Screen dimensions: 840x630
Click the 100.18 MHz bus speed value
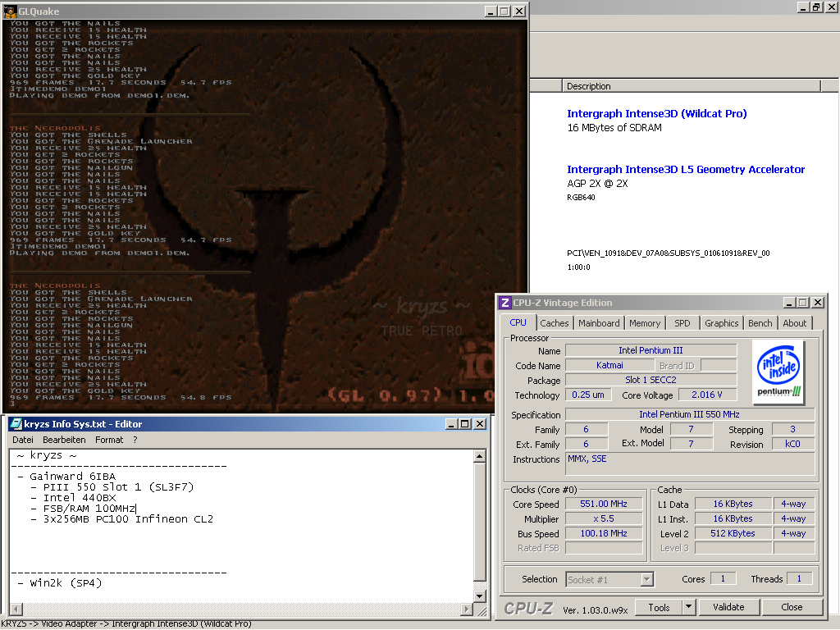coord(604,533)
